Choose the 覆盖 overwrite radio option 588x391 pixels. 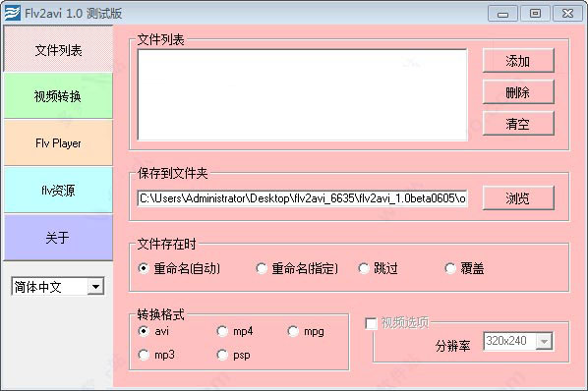464,268
